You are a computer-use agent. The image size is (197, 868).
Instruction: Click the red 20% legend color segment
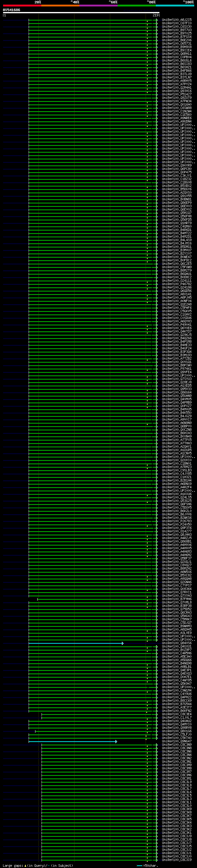click(22, 6)
